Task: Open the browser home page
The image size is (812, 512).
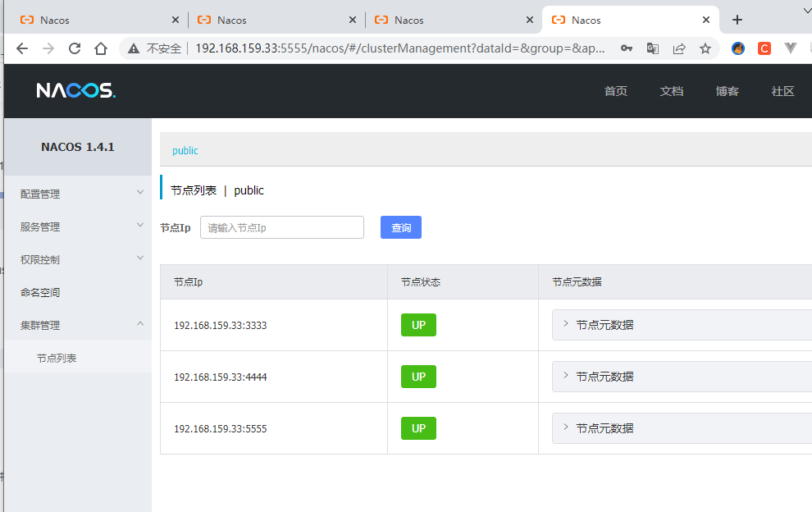Action: click(x=101, y=48)
